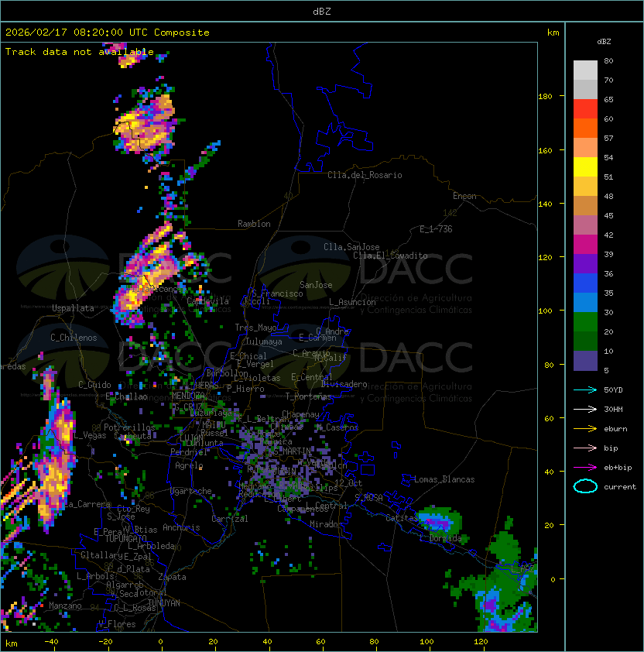Click the 'Lomas_Blancas' place label
Viewport: 644px width, 652px height.
[444, 479]
